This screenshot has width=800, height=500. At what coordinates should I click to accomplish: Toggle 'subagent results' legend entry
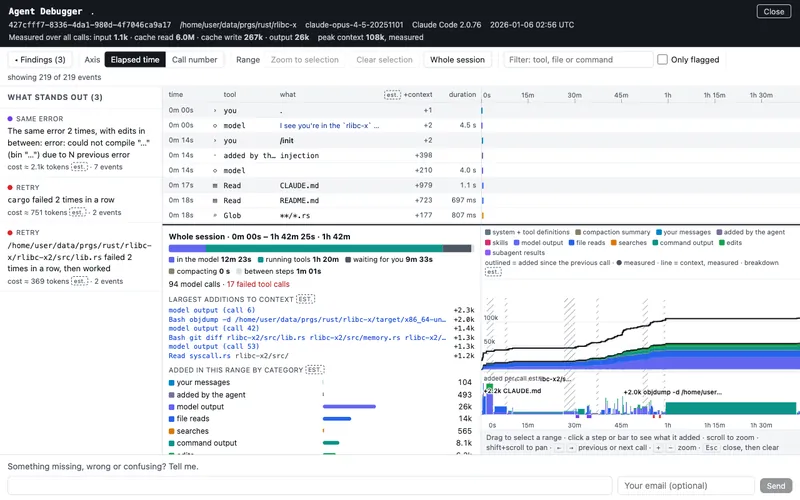tap(515, 253)
